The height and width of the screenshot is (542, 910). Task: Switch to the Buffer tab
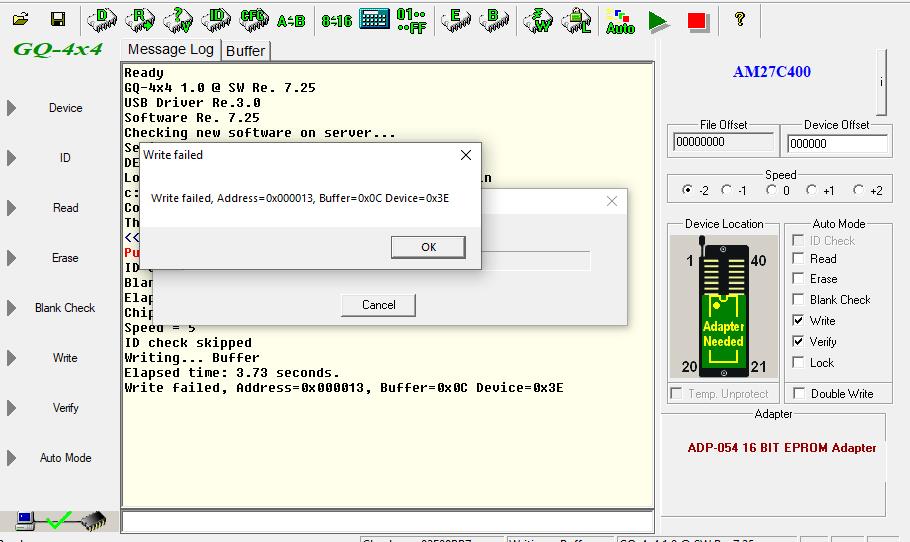[245, 51]
